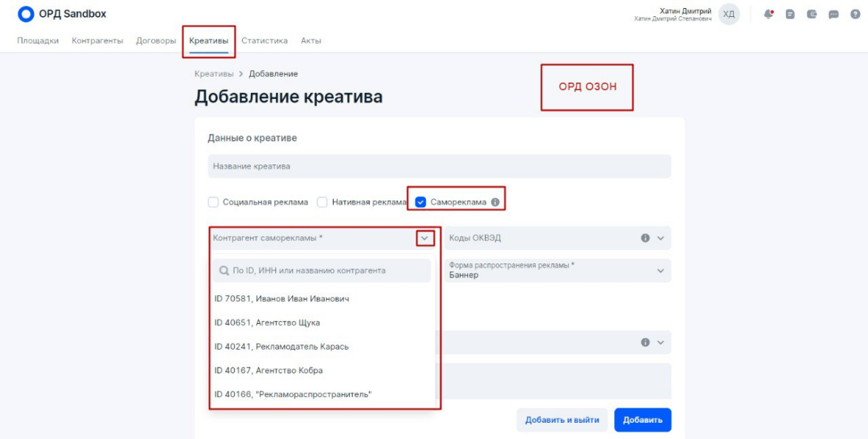Open Форма распространения рекламы dropdown
The height and width of the screenshot is (439, 868).
pyautogui.click(x=557, y=271)
